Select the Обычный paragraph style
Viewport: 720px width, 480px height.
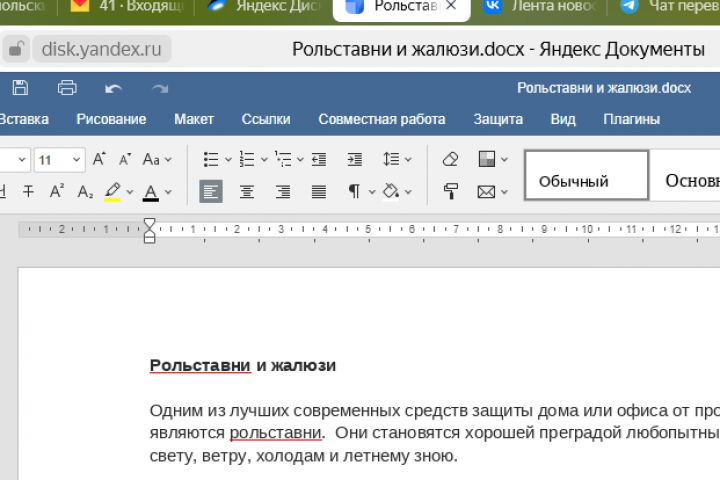click(586, 175)
